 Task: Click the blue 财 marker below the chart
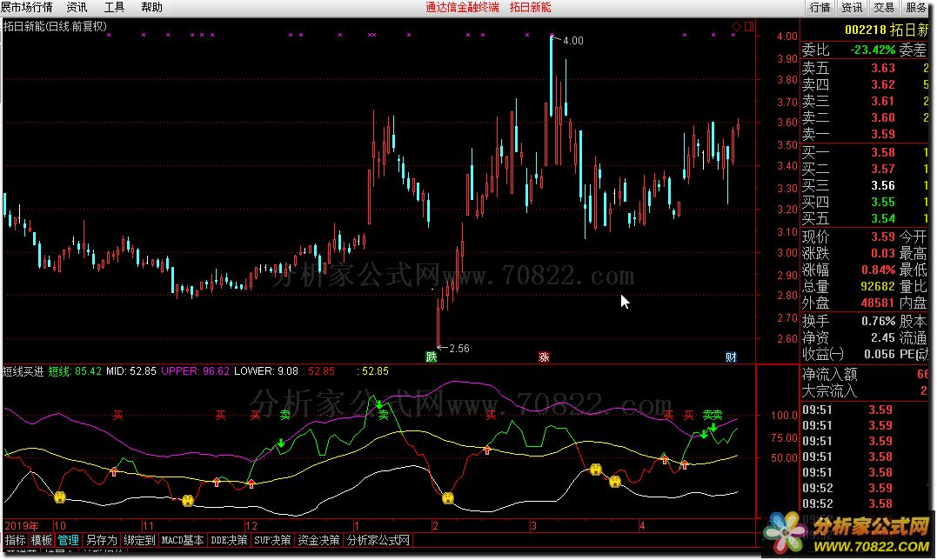731,357
